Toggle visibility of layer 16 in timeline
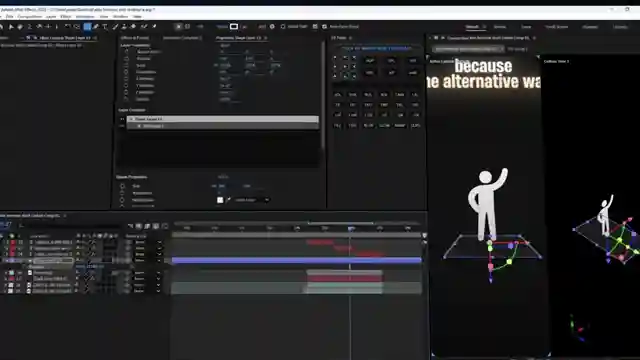640x360 pixels. click(7, 273)
